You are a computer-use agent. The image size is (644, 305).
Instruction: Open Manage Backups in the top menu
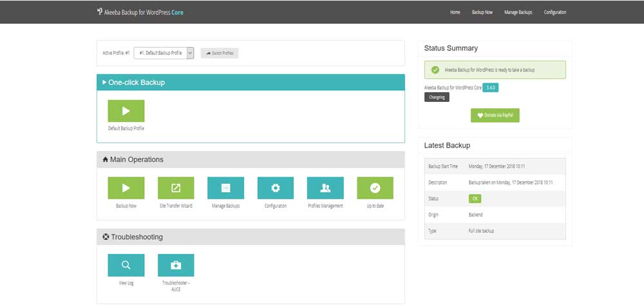point(518,12)
